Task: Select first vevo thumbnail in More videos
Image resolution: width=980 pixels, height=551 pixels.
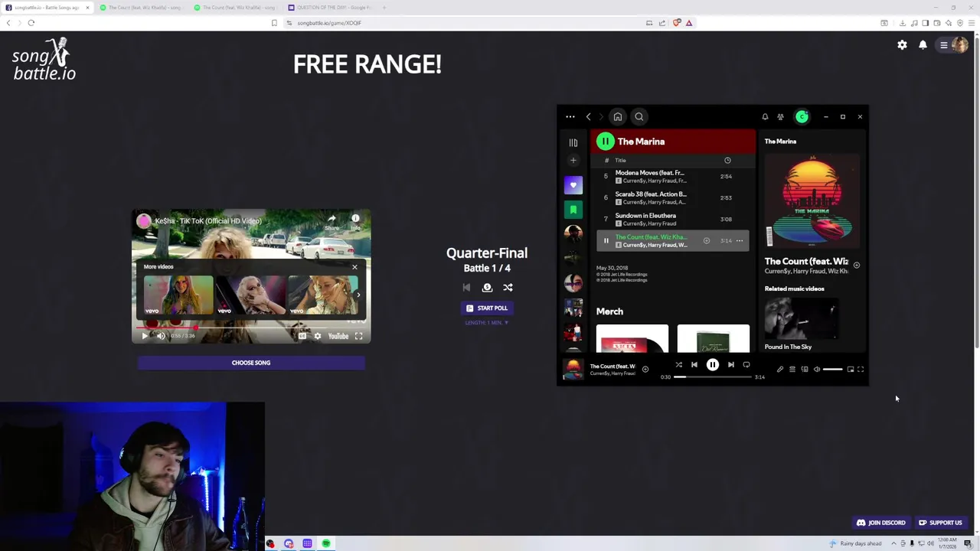Action: click(x=178, y=295)
